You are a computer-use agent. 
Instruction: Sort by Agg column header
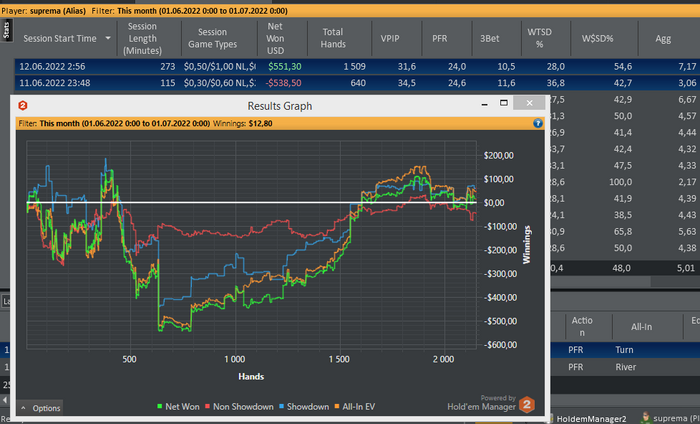click(663, 38)
